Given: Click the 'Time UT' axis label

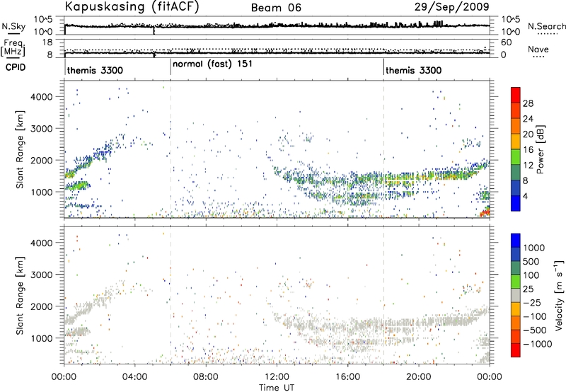Looking at the screenshot, I should pos(277,388).
